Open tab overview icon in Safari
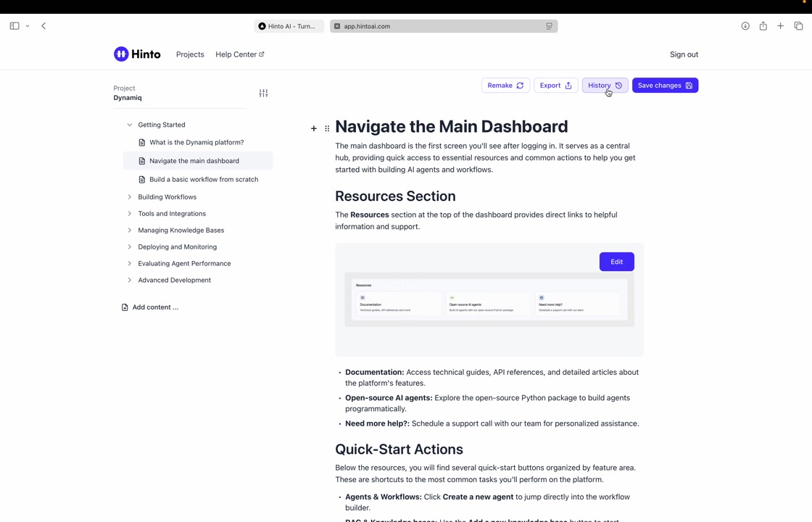This screenshot has height=522, width=812. click(x=798, y=26)
